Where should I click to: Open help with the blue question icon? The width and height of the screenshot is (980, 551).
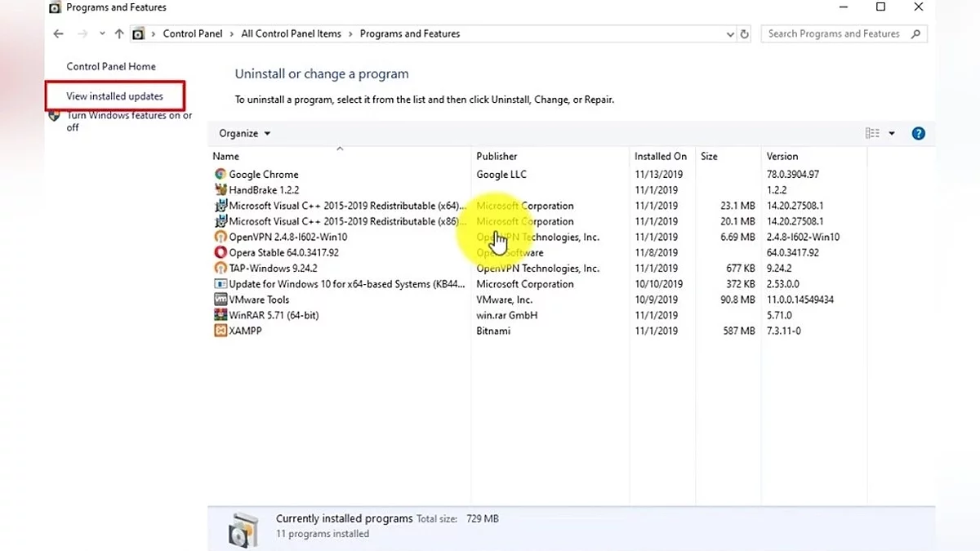click(918, 133)
